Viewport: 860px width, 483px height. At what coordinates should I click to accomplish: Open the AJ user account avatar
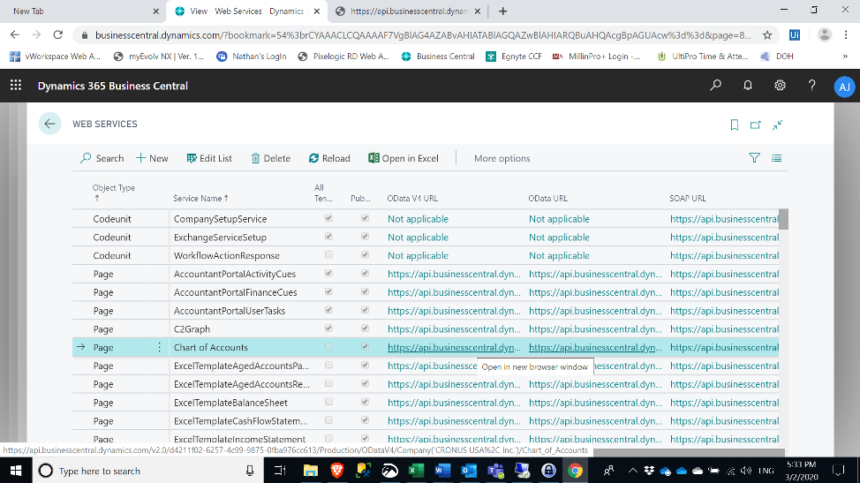click(x=844, y=87)
